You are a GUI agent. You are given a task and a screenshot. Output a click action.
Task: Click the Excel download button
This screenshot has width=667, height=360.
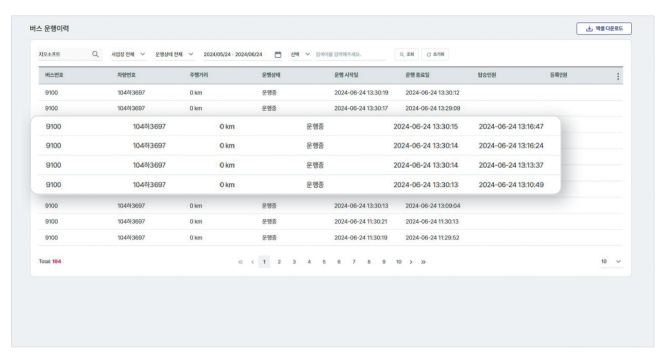pos(604,29)
